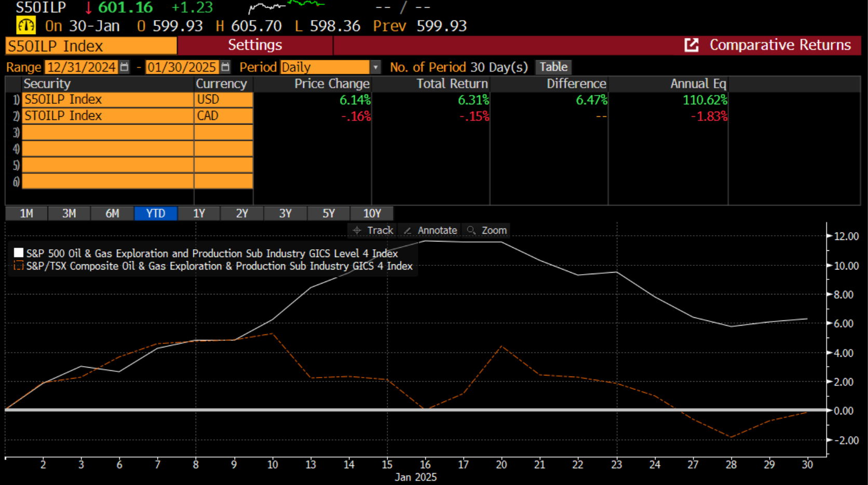Screen dimensions: 868x485
Task: Open the Settings tab
Action: [x=255, y=45]
